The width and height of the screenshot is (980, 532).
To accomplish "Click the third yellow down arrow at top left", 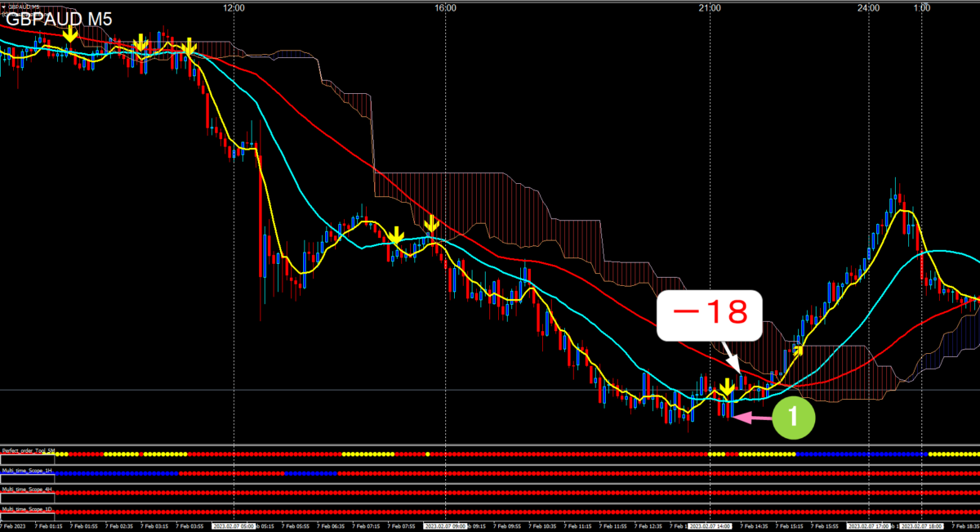I will [x=189, y=47].
